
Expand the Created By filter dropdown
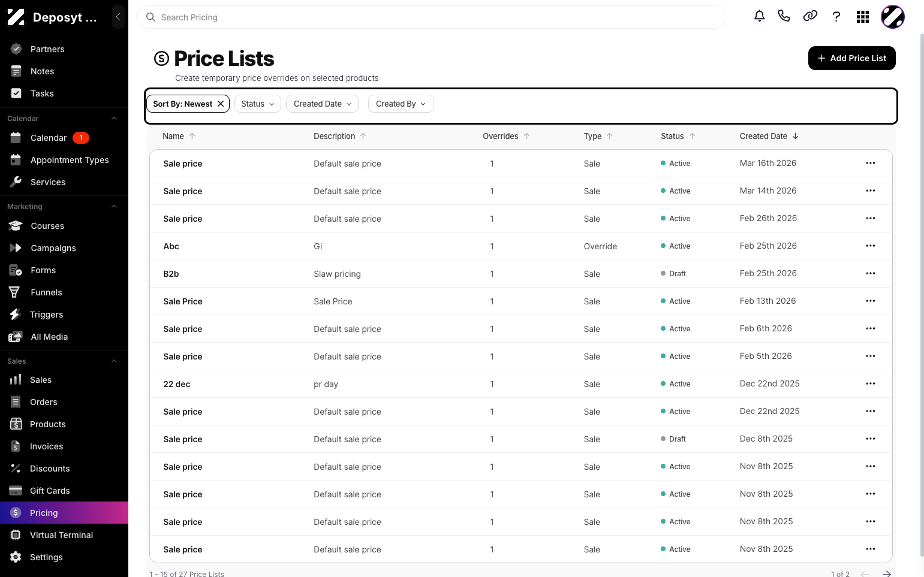[401, 104]
